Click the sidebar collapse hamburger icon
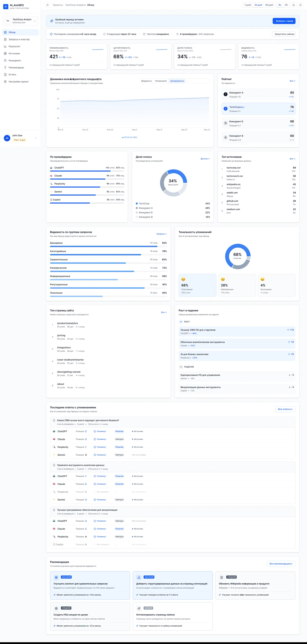Image resolution: width=307 pixels, height=644 pixels. coord(47,5)
